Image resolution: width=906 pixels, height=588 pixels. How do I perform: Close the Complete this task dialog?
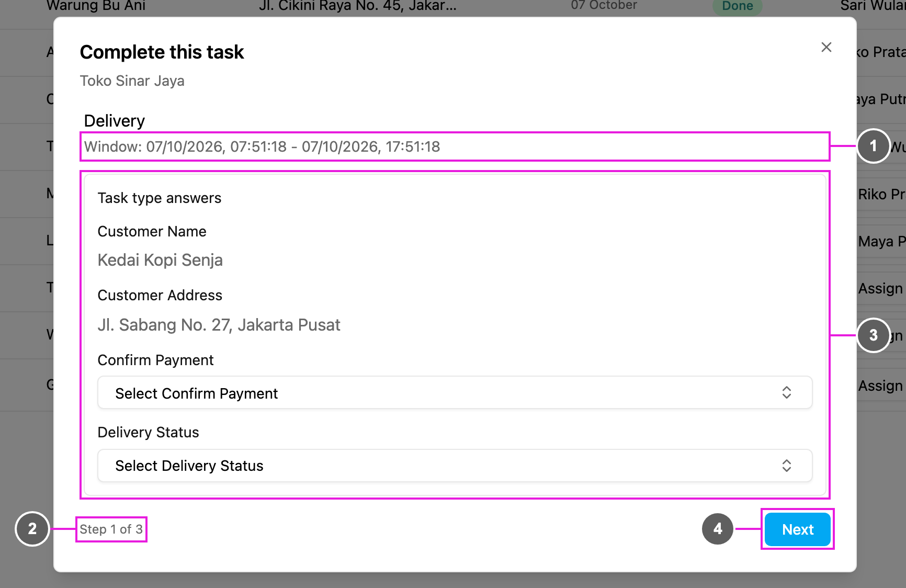[x=826, y=47]
